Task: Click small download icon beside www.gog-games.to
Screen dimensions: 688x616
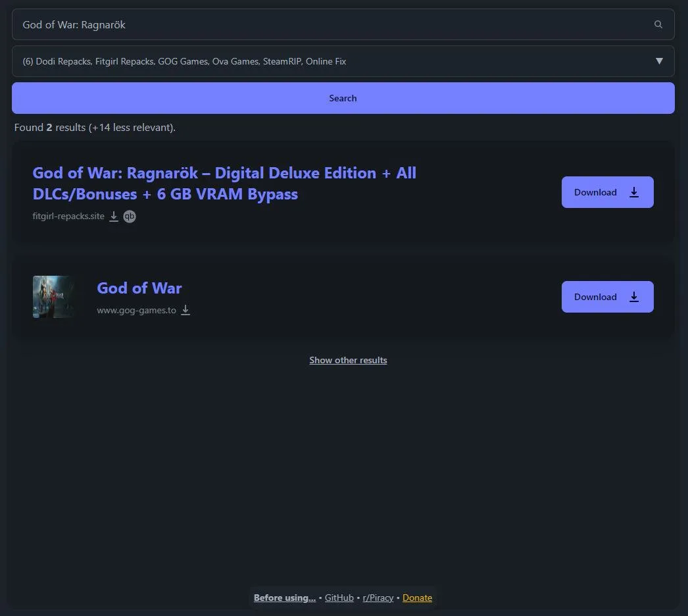Action: point(185,311)
